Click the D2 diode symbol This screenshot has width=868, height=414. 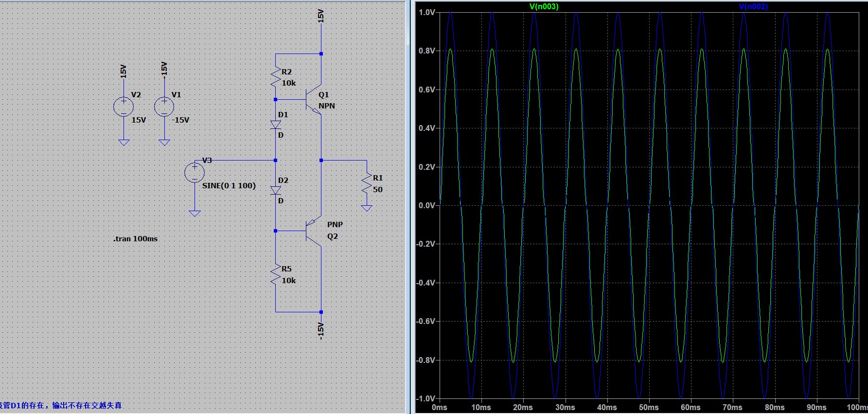click(276, 190)
